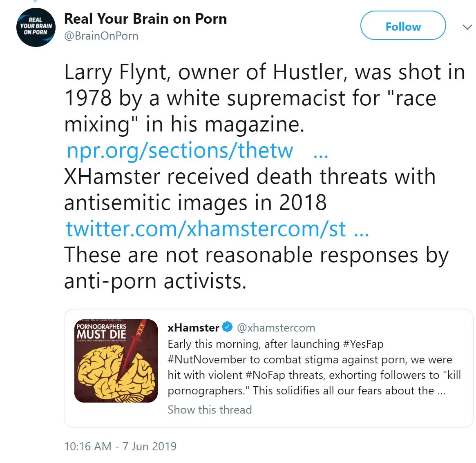Click the Real Your Brain on Porn avatar
Screen dimensions: 476x463
36,27
